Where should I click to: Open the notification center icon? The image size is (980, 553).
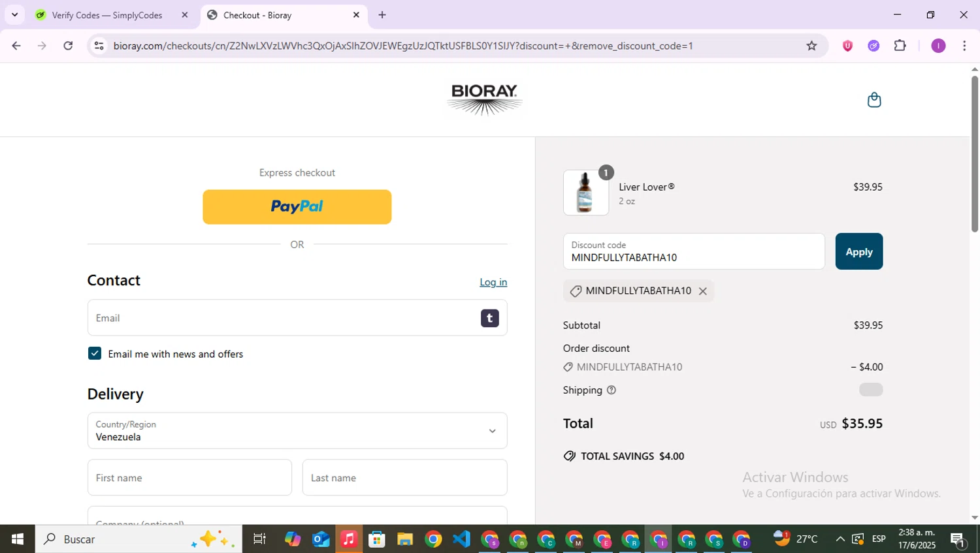(x=958, y=539)
